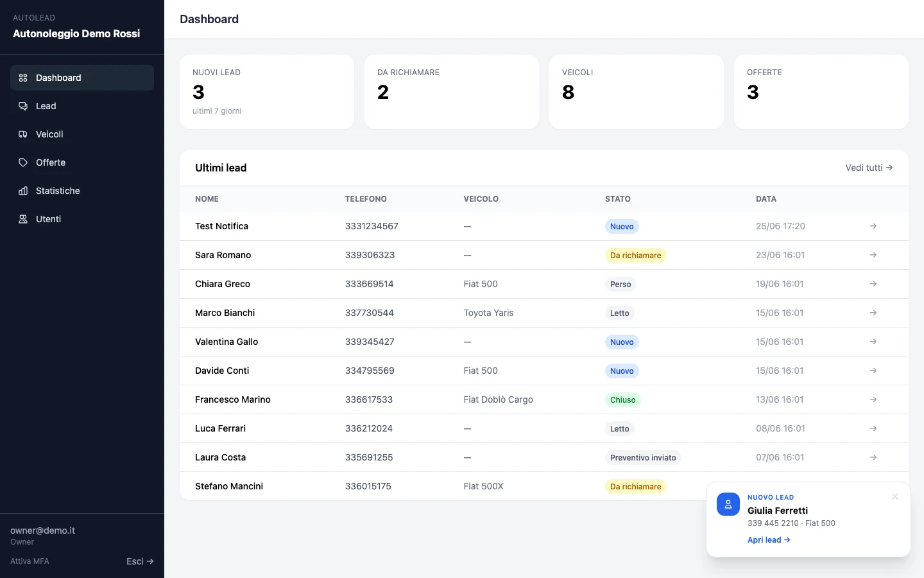Click the TELEFONO column header

click(366, 199)
